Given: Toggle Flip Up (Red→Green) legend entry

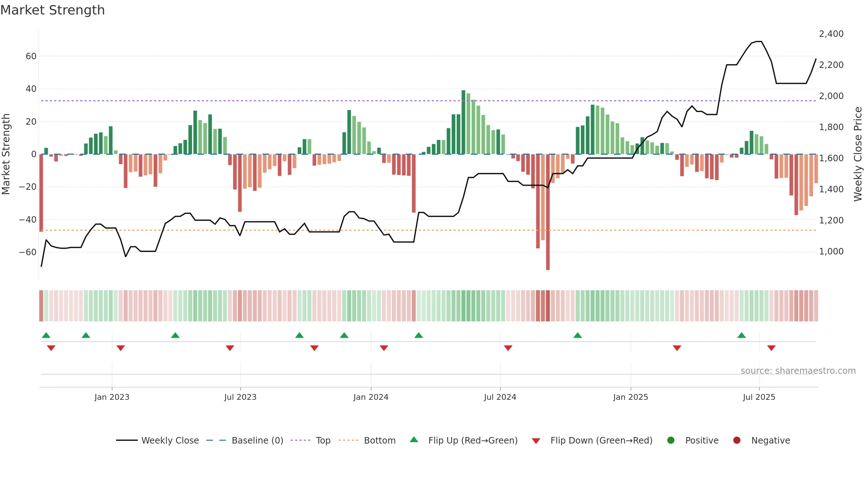Looking at the screenshot, I should tap(464, 440).
